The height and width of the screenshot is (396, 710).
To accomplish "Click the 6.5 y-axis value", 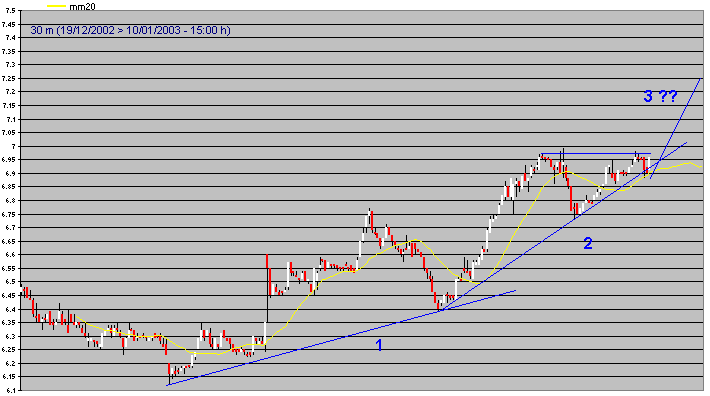I will tap(9, 282).
